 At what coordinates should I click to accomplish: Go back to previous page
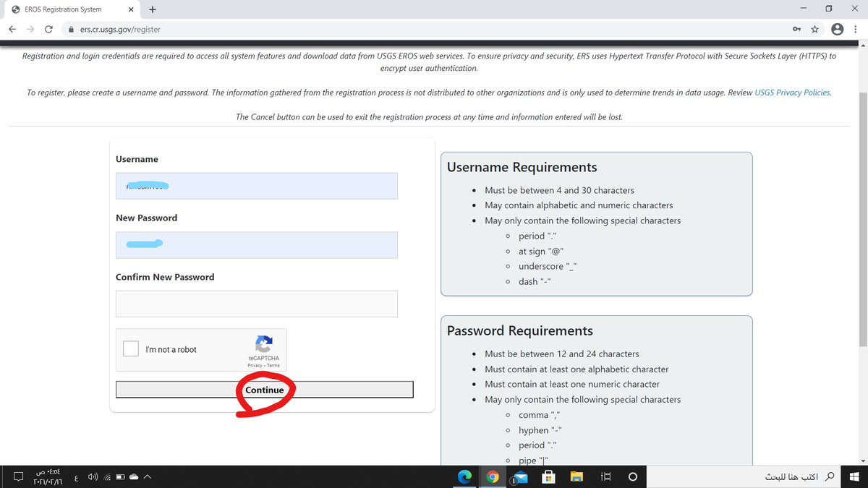pos(13,30)
